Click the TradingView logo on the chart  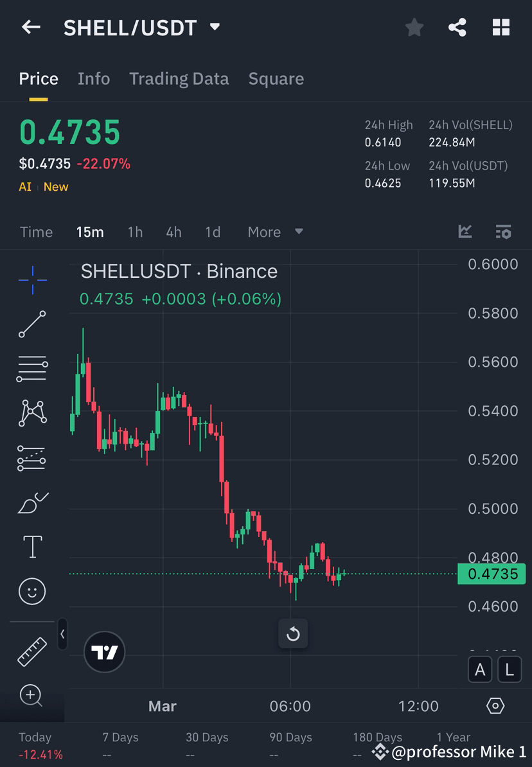(104, 652)
